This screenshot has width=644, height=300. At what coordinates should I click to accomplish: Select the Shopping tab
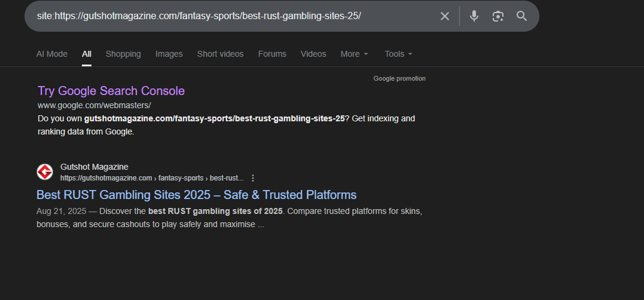coord(123,54)
